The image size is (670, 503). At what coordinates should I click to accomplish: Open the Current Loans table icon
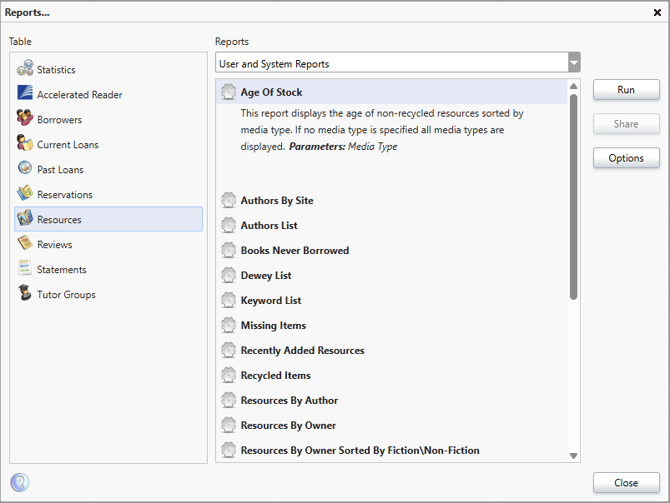(x=25, y=144)
